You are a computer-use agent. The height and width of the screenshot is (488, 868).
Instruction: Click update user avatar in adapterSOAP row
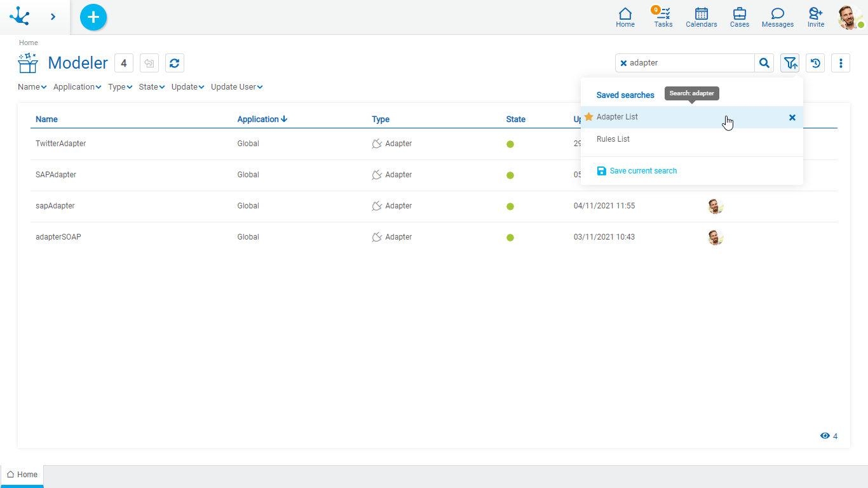point(716,237)
